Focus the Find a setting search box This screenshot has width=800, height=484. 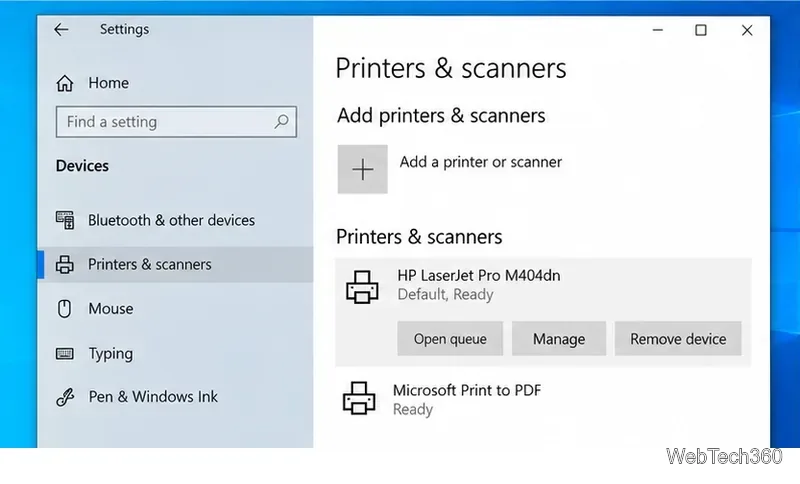[176, 122]
